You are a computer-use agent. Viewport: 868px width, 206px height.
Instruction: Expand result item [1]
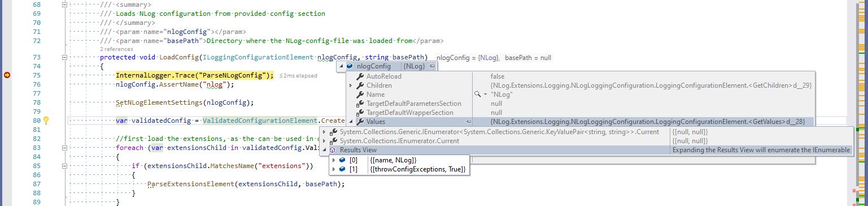click(x=334, y=169)
